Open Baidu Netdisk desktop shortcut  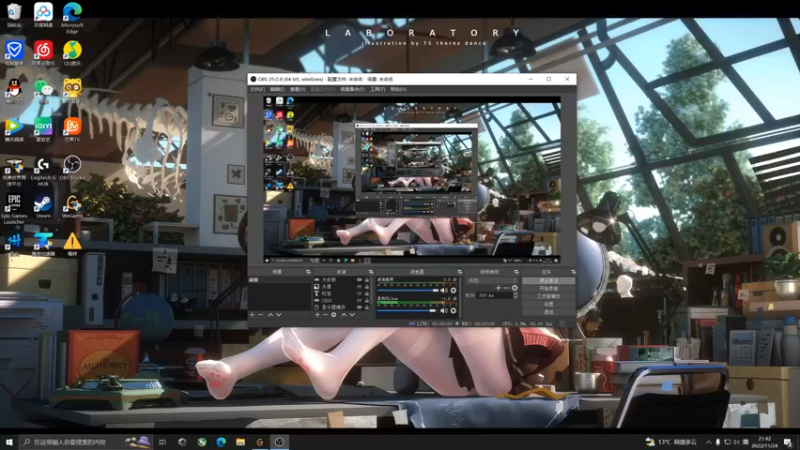tap(43, 14)
